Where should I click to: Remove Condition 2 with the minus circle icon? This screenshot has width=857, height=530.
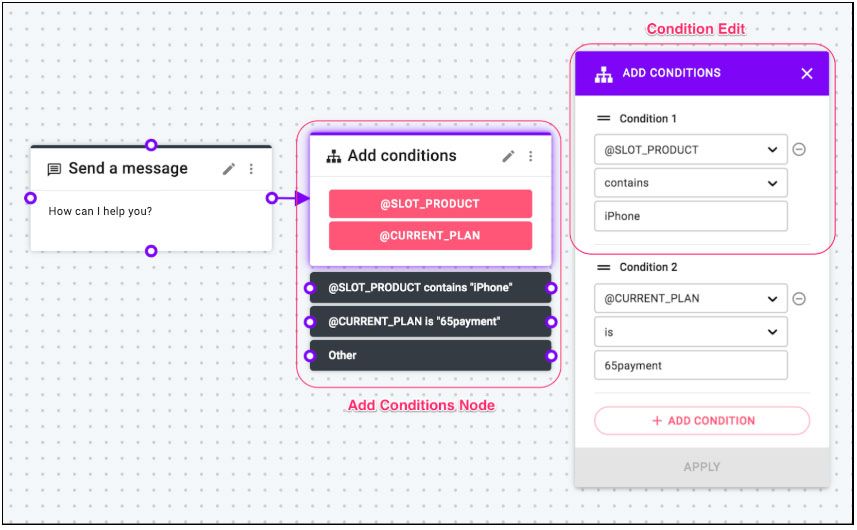(799, 298)
